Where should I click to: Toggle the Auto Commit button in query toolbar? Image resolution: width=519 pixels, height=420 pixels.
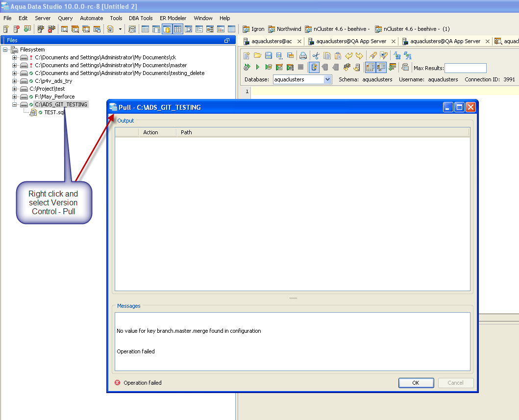pos(314,67)
